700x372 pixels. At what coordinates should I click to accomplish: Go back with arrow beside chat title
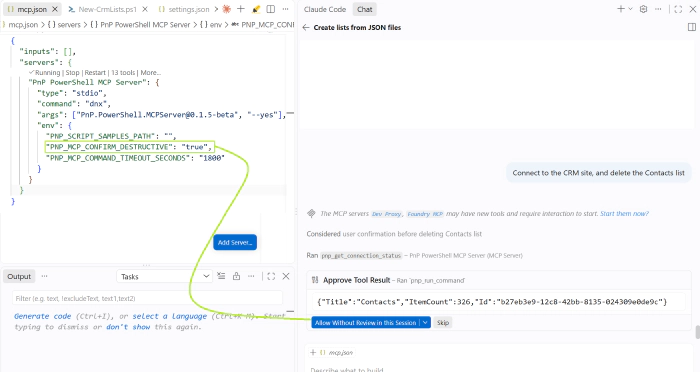coord(306,27)
